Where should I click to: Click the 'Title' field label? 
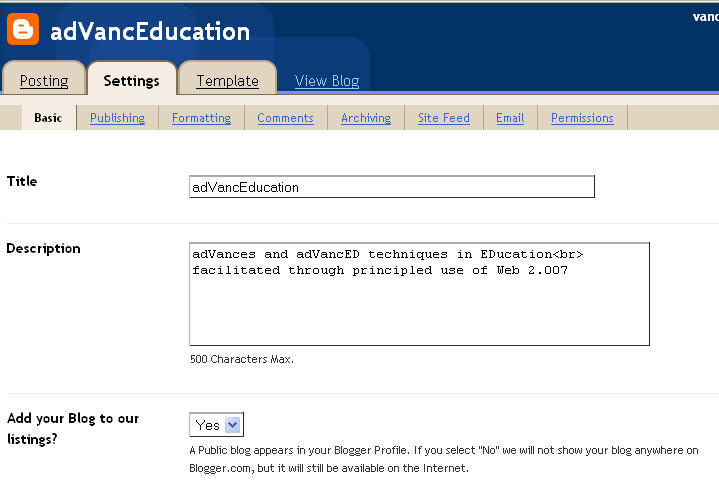coord(22,181)
